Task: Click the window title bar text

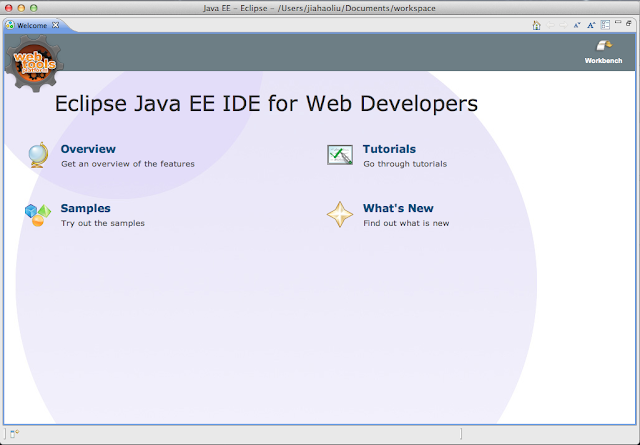Action: (319, 8)
